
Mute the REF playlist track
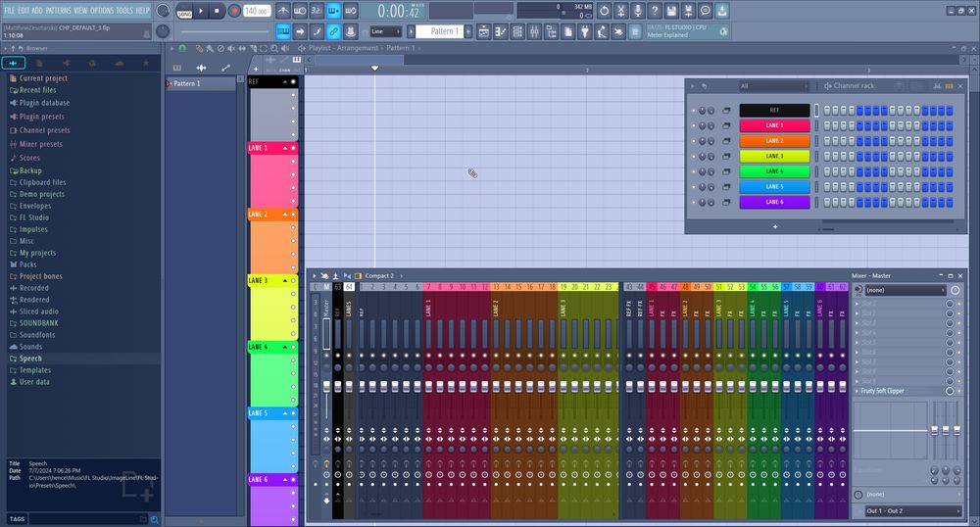(293, 82)
